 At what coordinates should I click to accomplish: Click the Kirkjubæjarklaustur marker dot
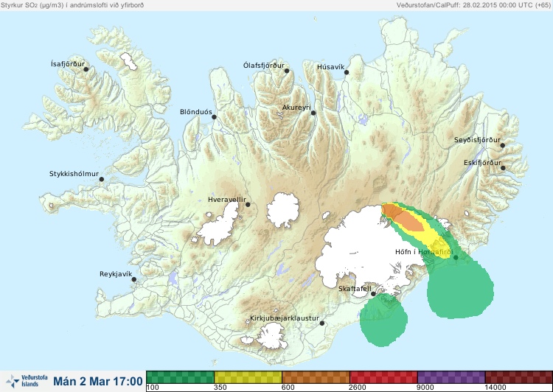pos(322,323)
